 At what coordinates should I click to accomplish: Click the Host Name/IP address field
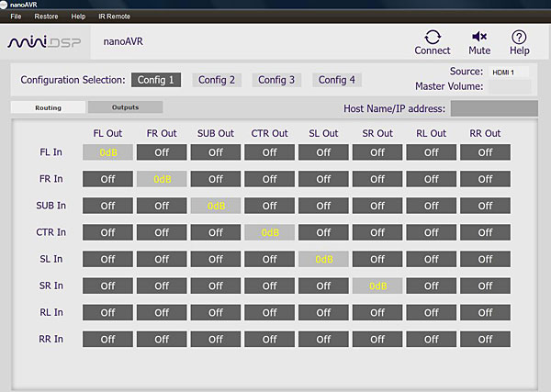[493, 108]
